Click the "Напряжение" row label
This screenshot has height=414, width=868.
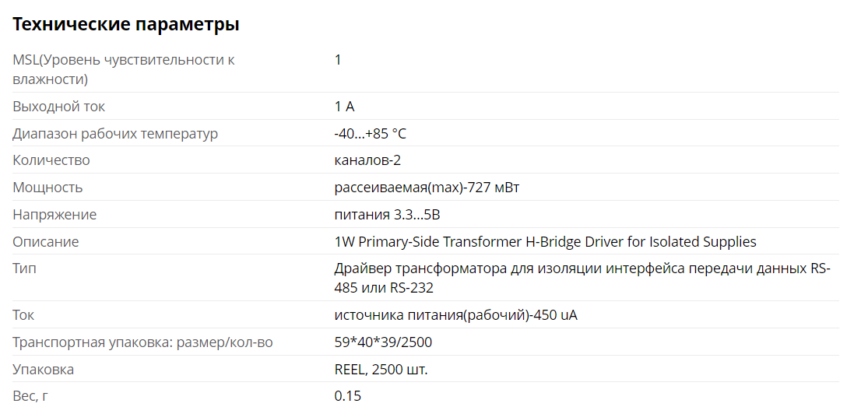[x=54, y=215]
